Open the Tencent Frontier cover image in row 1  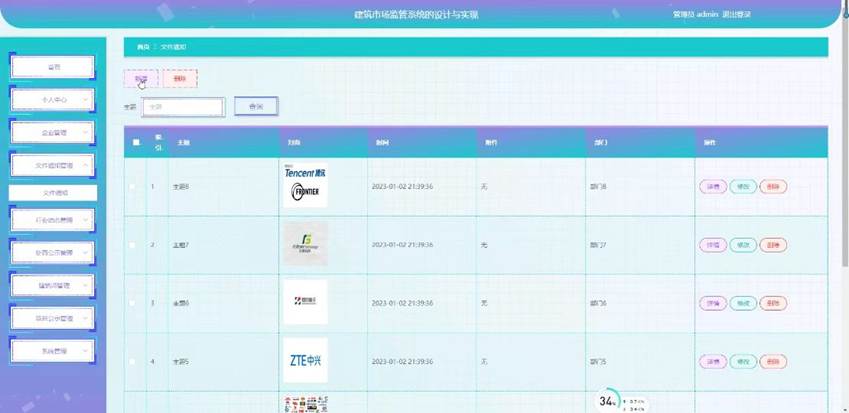(305, 186)
